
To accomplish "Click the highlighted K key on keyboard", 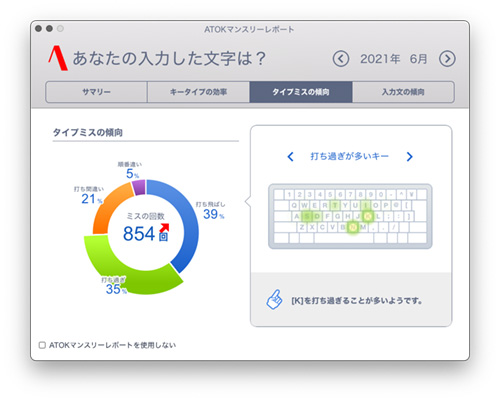I will pyautogui.click(x=368, y=216).
